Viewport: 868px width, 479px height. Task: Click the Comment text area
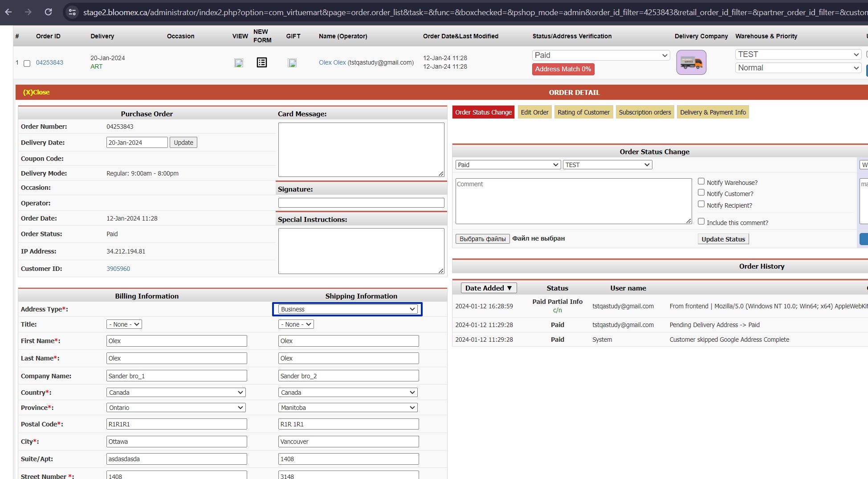[x=574, y=201]
